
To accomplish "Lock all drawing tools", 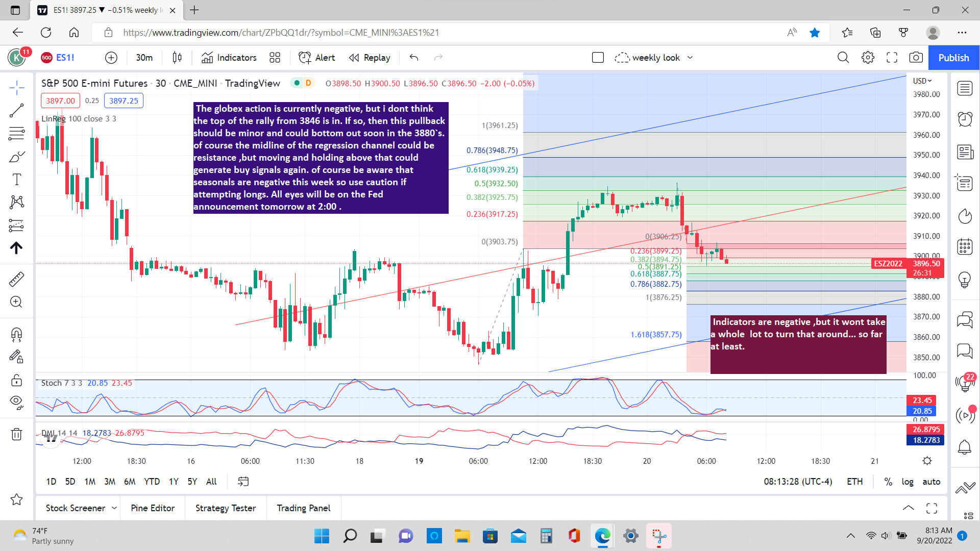I will (16, 380).
